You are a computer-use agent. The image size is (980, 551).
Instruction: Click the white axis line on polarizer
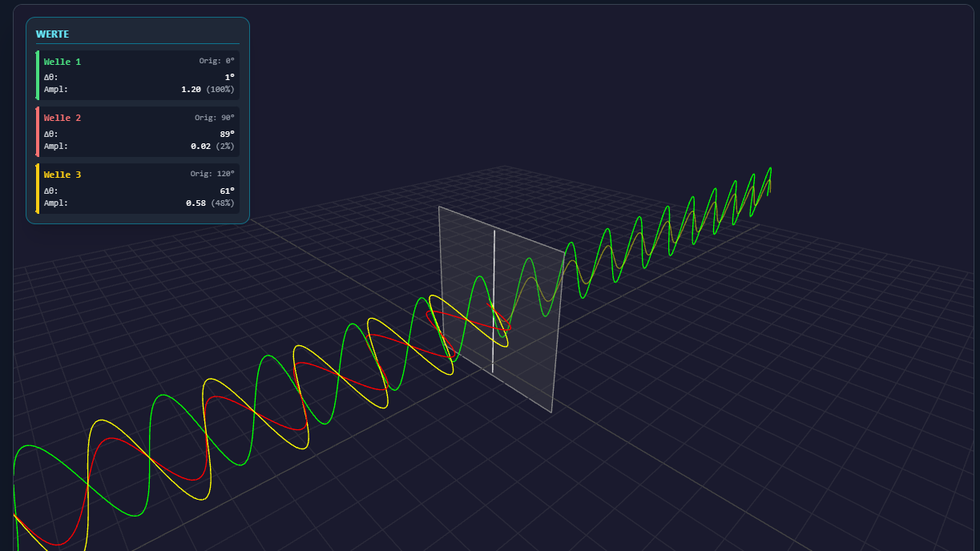point(494,302)
